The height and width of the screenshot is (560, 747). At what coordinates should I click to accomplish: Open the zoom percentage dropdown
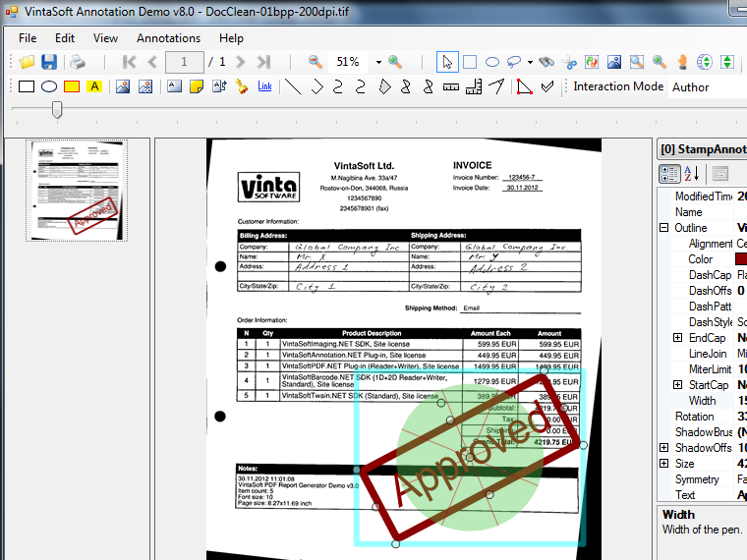point(377,62)
